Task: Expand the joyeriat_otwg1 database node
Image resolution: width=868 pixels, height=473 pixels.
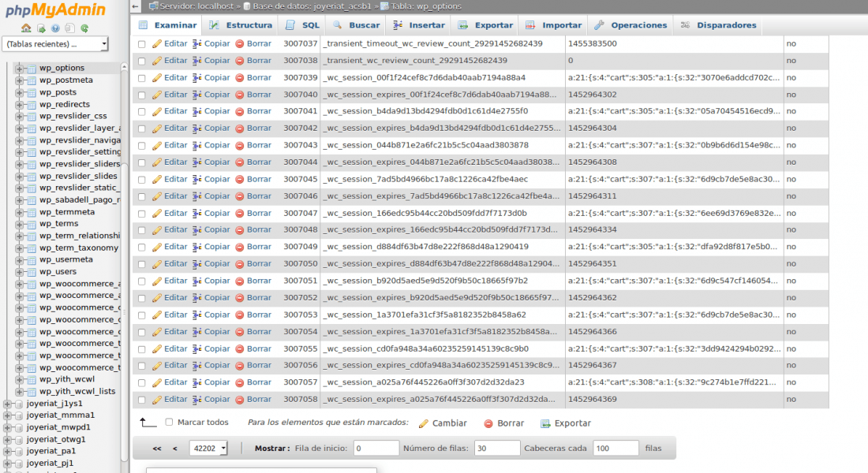Action: click(x=7, y=440)
